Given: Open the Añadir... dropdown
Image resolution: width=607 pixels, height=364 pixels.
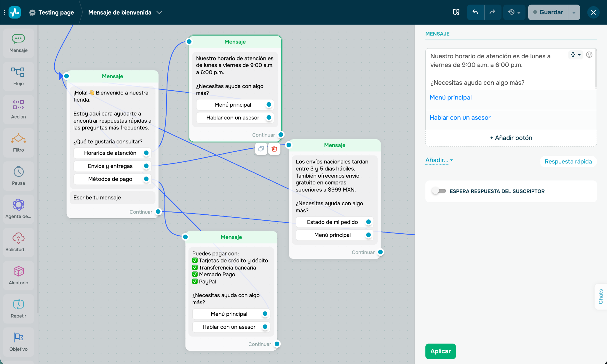Looking at the screenshot, I should (439, 160).
